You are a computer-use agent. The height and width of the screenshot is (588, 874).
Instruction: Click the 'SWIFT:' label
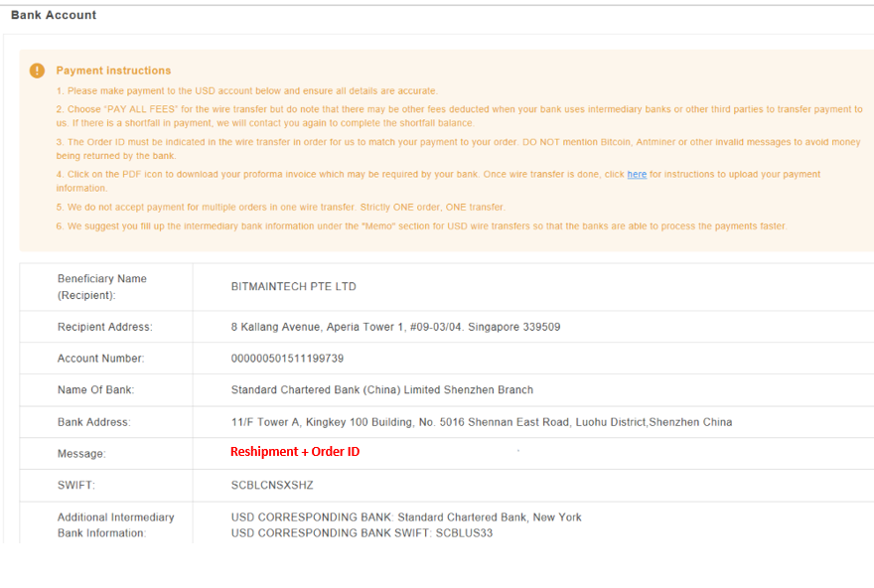tap(76, 486)
